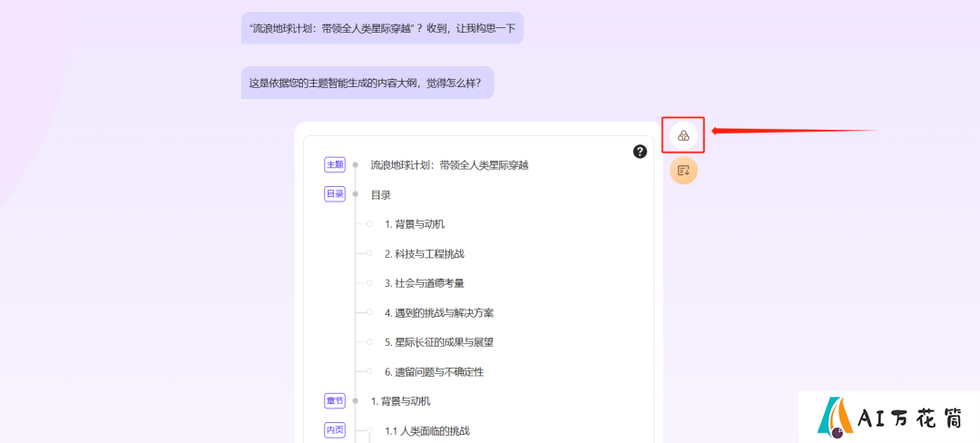Select outline item 1. 背景与动机 under 目录

[415, 224]
